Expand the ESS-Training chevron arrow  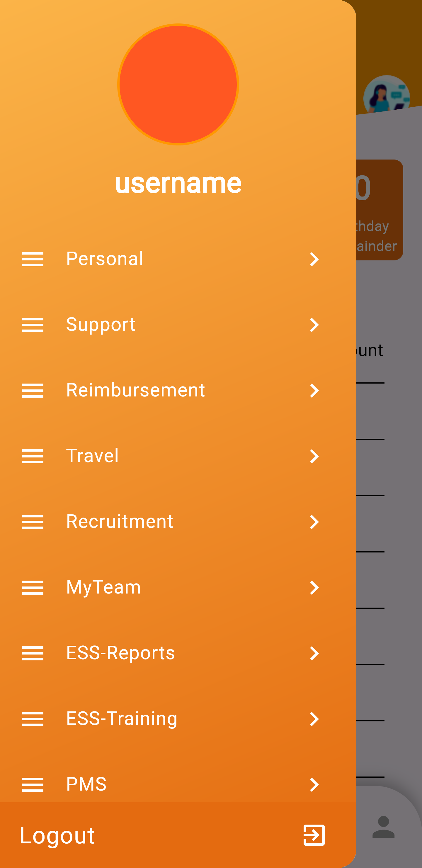(314, 719)
